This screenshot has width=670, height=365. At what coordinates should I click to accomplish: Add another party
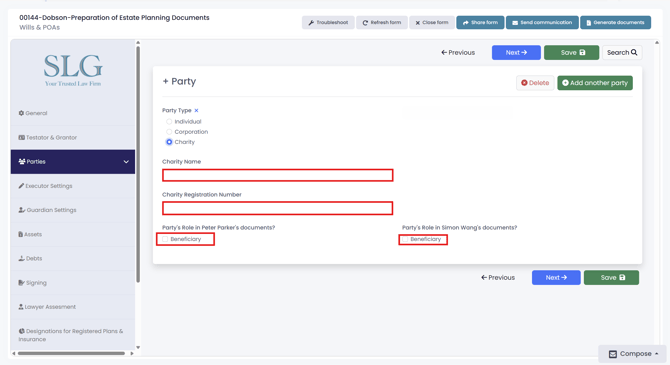595,83
